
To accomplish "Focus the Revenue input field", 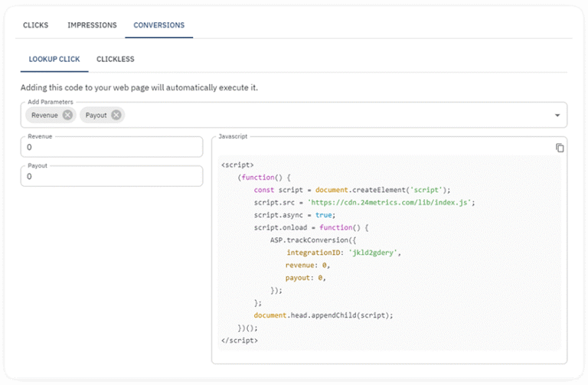I will 112,147.
